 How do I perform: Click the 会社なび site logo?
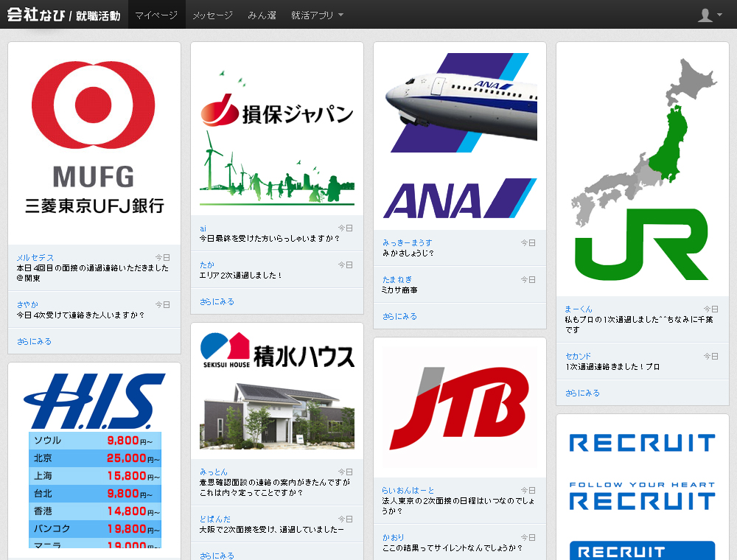(63, 15)
